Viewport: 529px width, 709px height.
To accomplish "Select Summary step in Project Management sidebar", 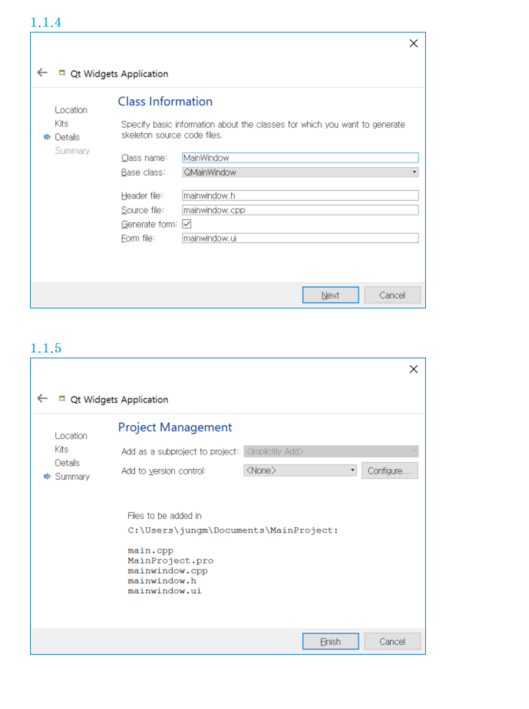I will (72, 477).
